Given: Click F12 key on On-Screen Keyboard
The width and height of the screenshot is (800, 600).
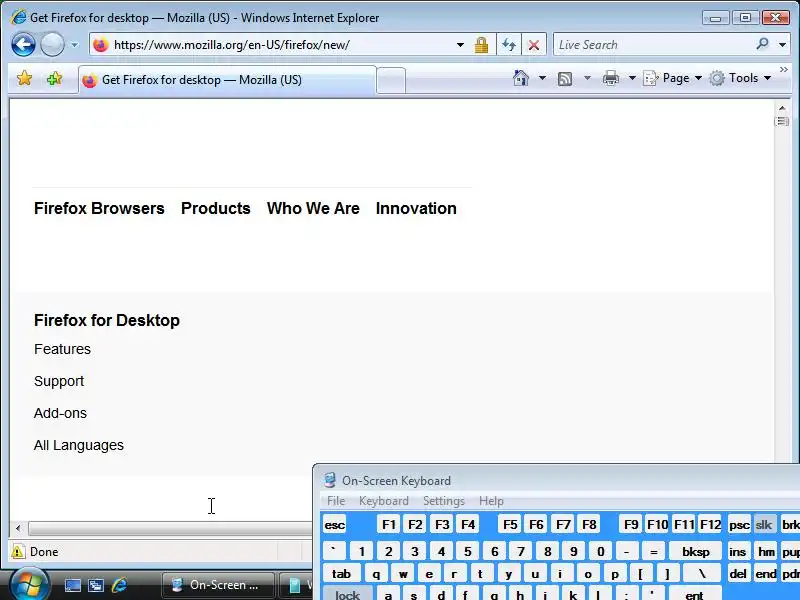Looking at the screenshot, I should pos(710,525).
